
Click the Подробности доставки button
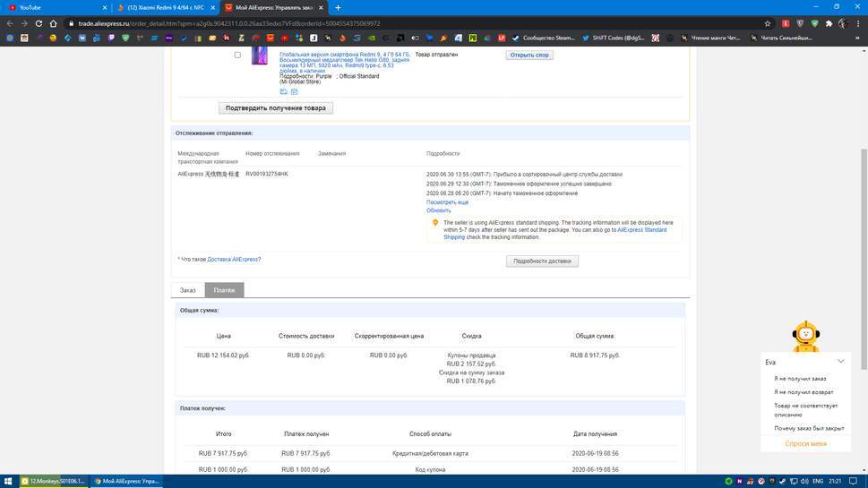542,261
